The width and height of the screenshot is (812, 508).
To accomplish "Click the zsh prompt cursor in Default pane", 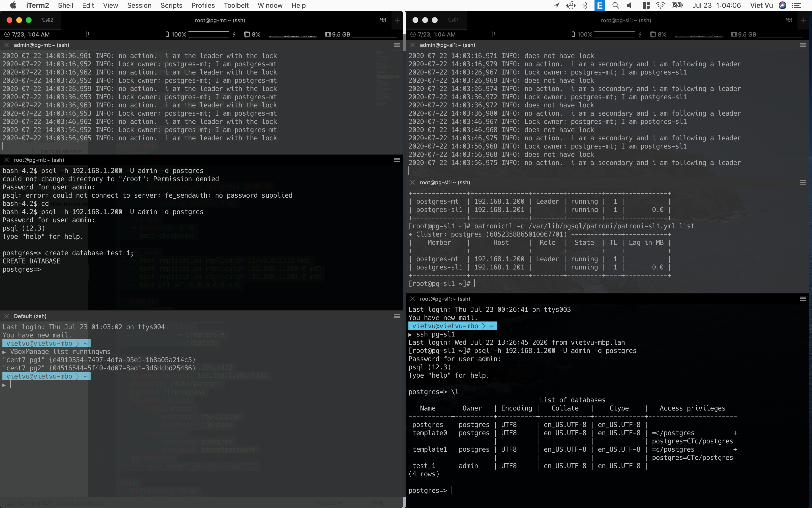I will click(x=10, y=385).
